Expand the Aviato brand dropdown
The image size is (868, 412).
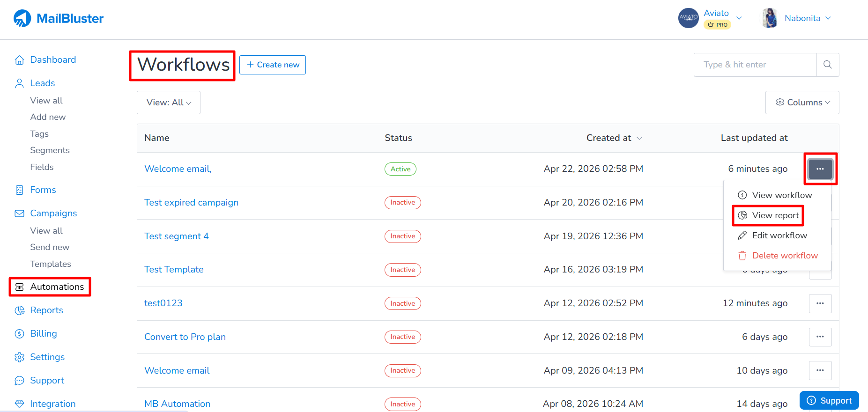click(739, 18)
